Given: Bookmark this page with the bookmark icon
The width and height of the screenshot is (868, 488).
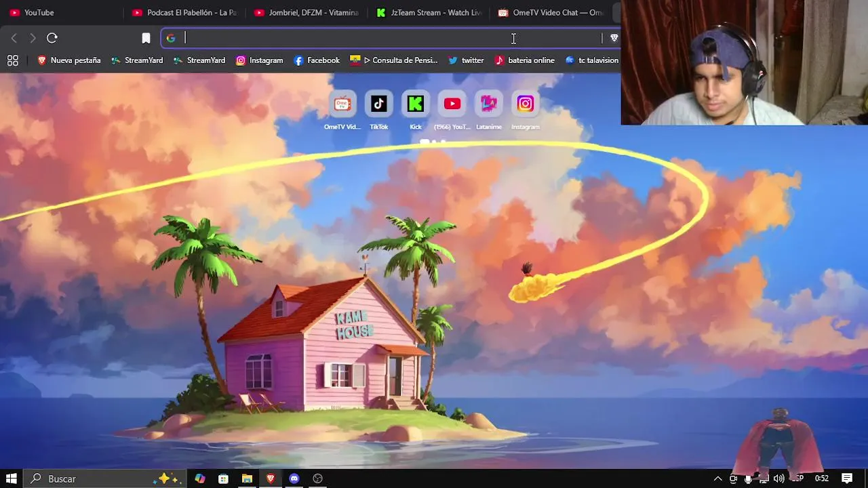Looking at the screenshot, I should tap(146, 38).
